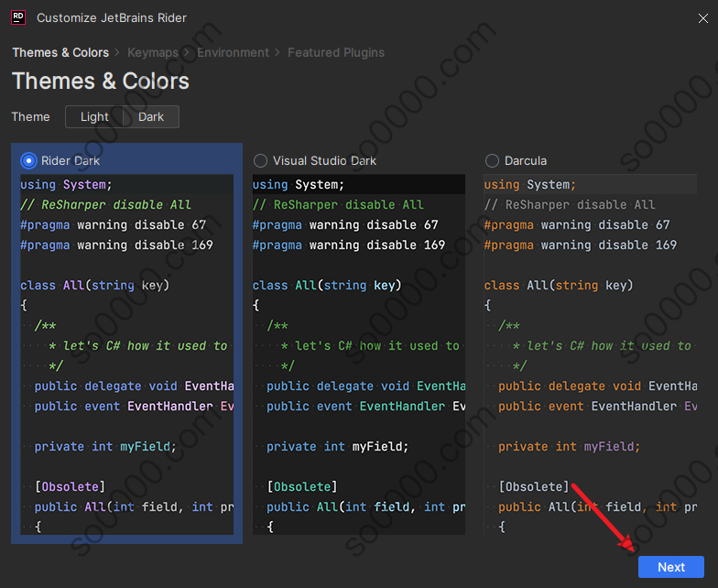Select the Visual Studio Dark radio button
The image size is (718, 588).
260,161
